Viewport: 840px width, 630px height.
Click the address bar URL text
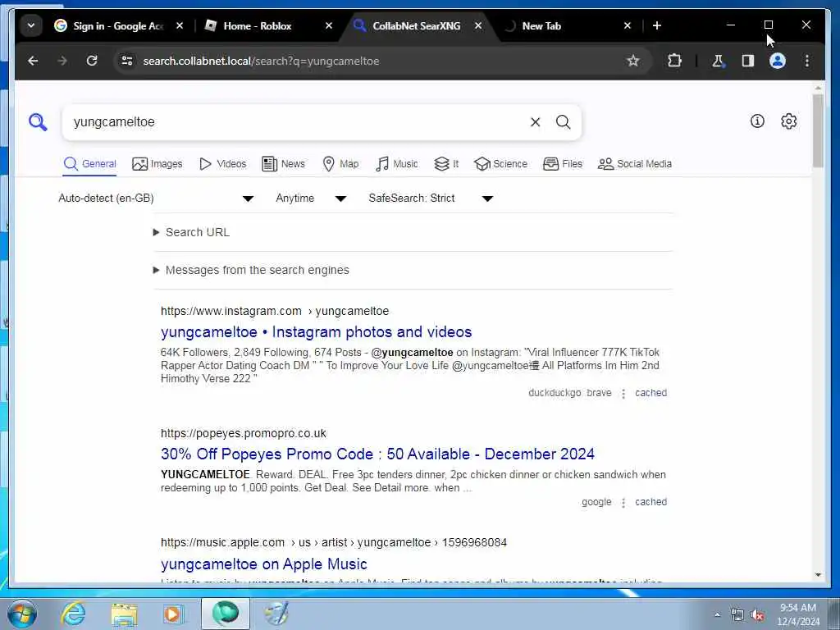(x=261, y=61)
